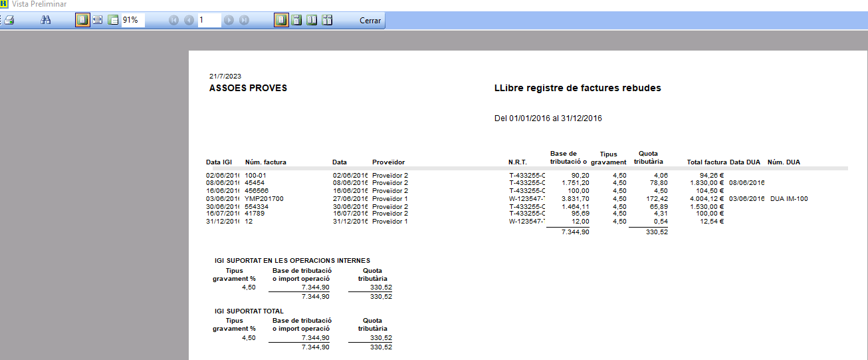Go to next page button
The image size is (868, 360).
229,20
